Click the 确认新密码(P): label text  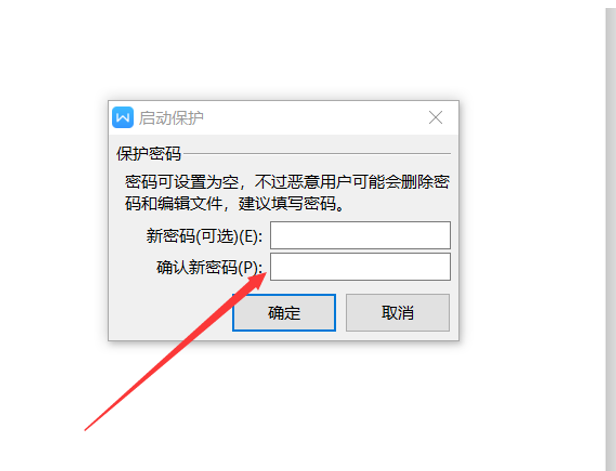point(209,268)
